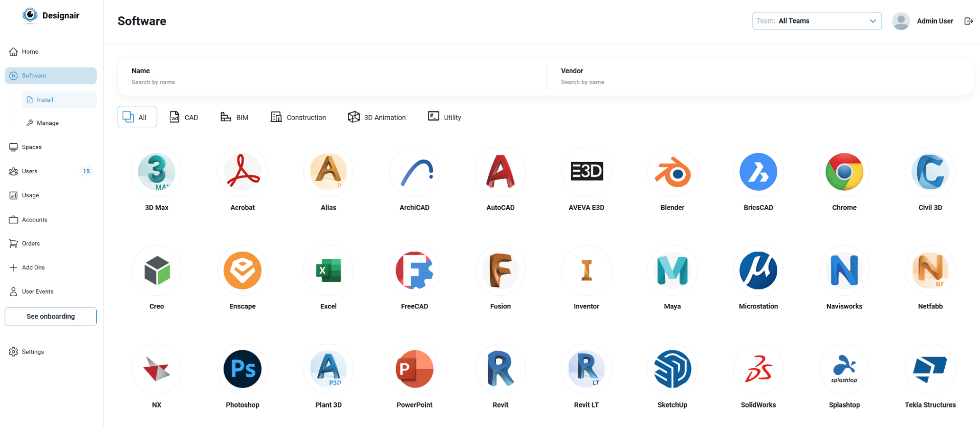980x427 pixels.
Task: Click the logout icon beside Admin User
Action: [x=968, y=21]
